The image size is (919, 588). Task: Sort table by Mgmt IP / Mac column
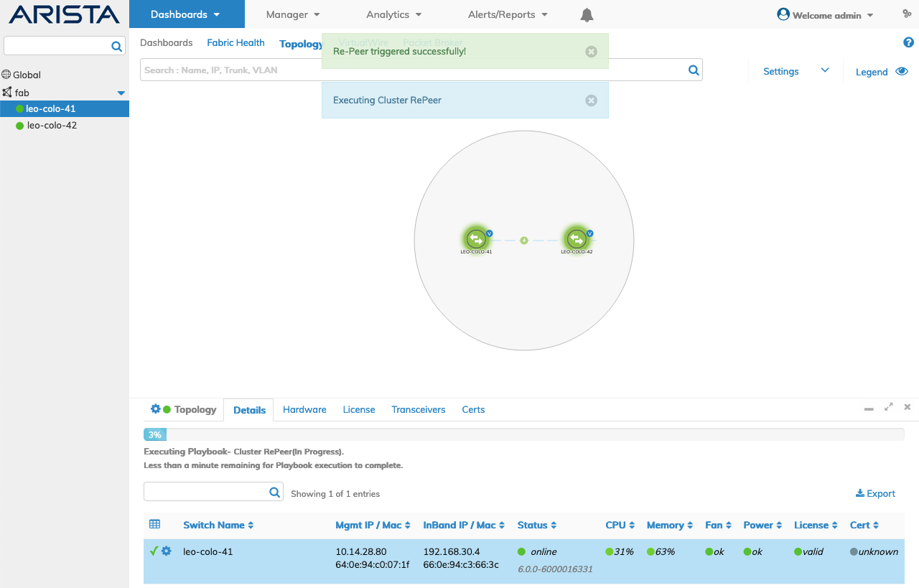pos(373,525)
